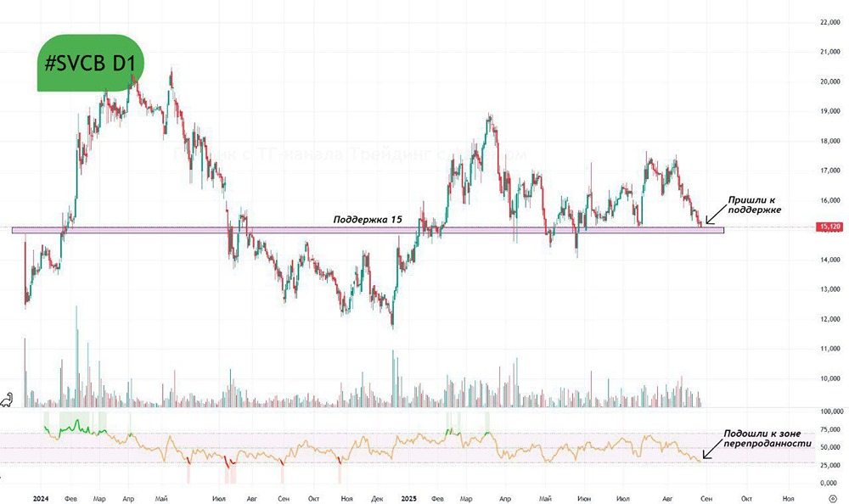This screenshot has width=849, height=504.
Task: Click the 'Фев' label right after 2024
Action: coord(71,499)
